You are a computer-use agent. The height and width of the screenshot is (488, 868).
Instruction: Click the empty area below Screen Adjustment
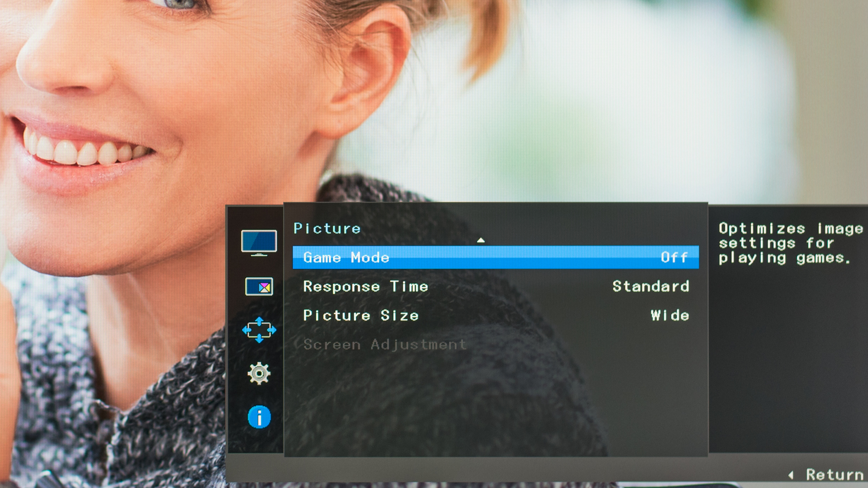495,404
